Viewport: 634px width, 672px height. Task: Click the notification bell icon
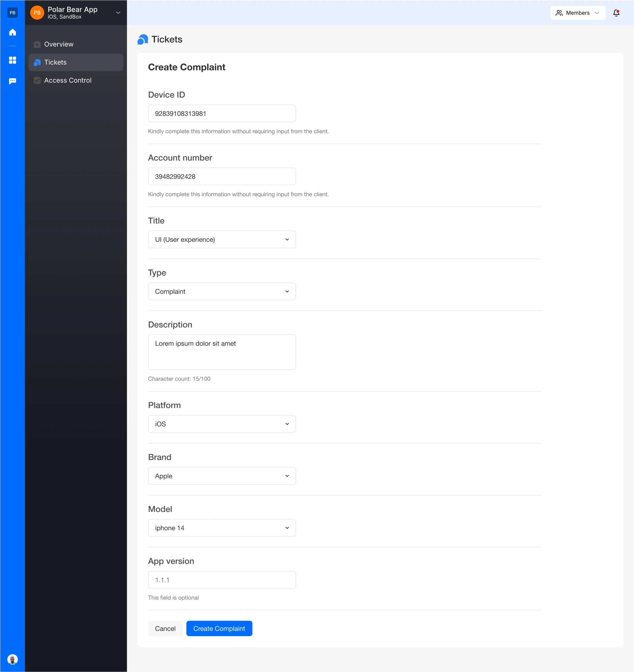[x=616, y=13]
